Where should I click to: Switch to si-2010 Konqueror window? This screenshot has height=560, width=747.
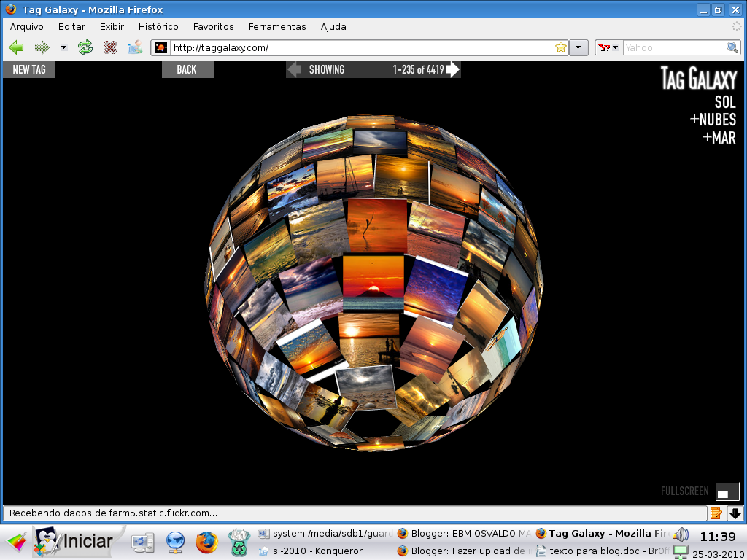coord(310,551)
